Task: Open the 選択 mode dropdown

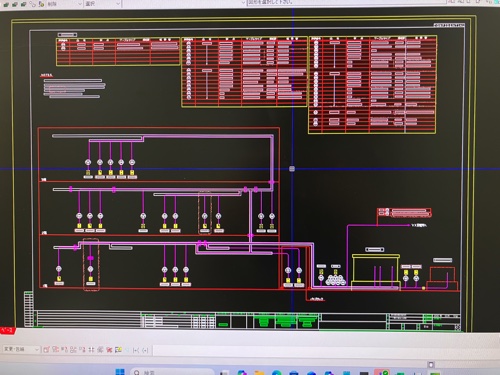Action: click(x=102, y=4)
